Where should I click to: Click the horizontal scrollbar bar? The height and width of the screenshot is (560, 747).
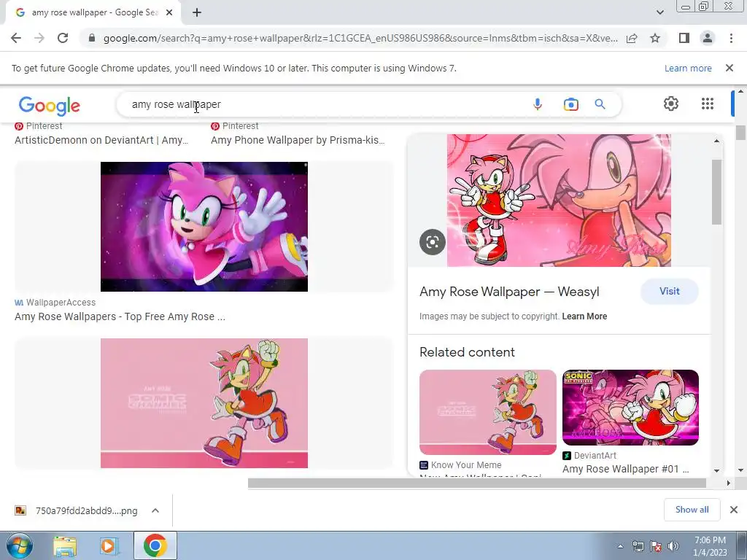[x=476, y=483]
